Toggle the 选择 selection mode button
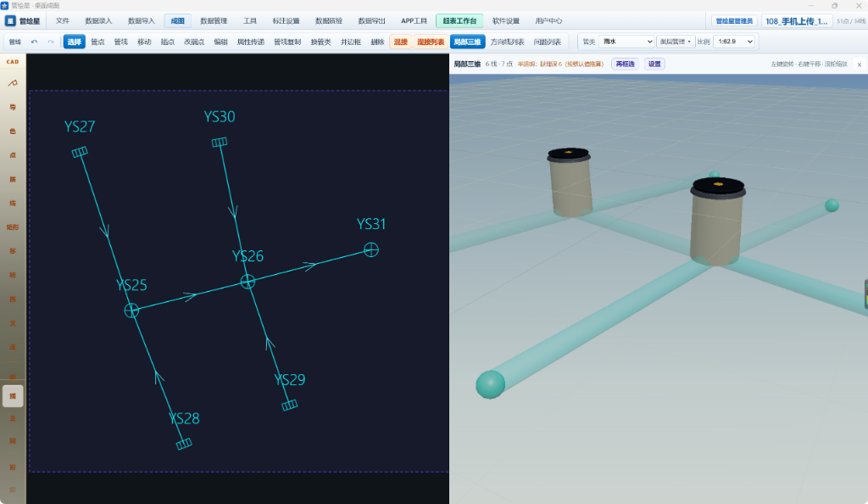The image size is (868, 504). [75, 42]
